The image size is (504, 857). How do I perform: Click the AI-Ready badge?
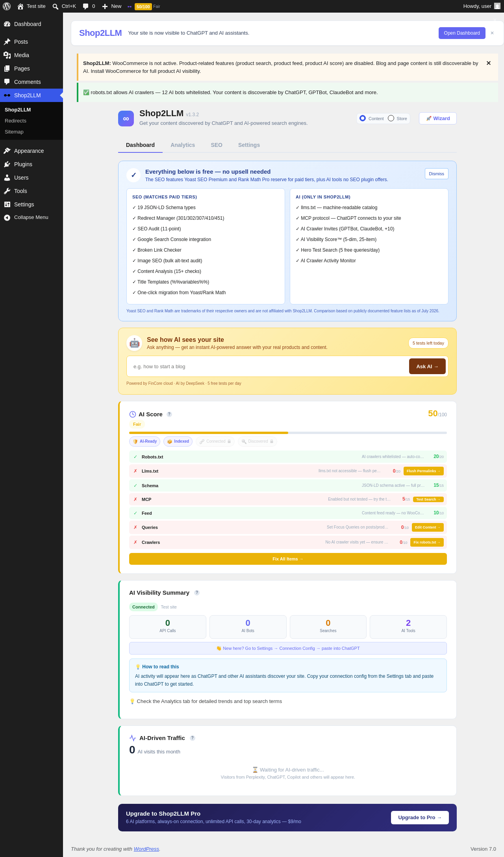(x=145, y=441)
